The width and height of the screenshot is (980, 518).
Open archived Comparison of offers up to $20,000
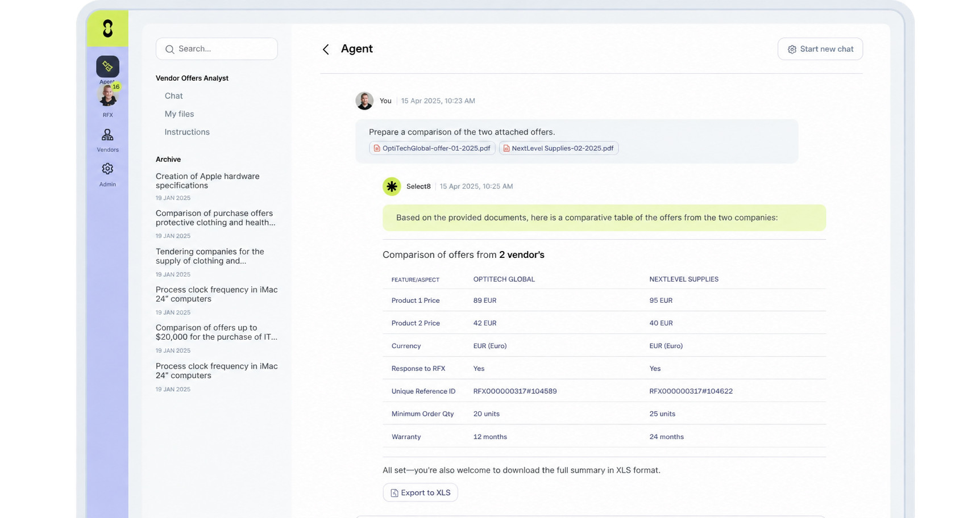[x=217, y=332]
